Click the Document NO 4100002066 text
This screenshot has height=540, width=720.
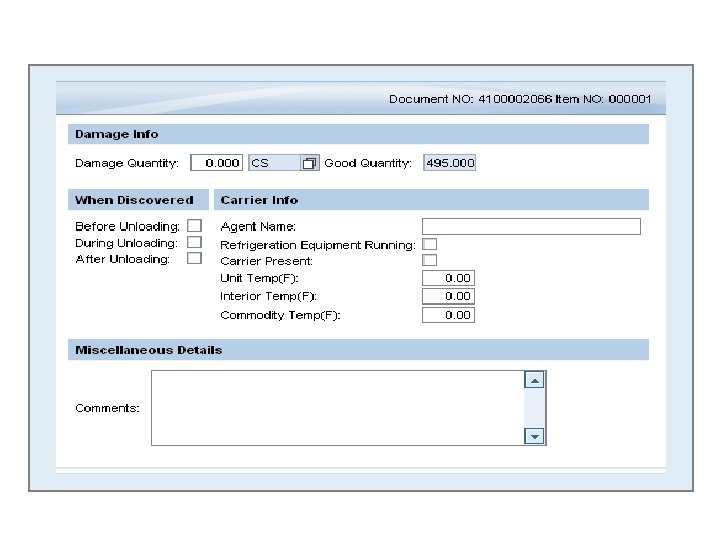coord(470,99)
